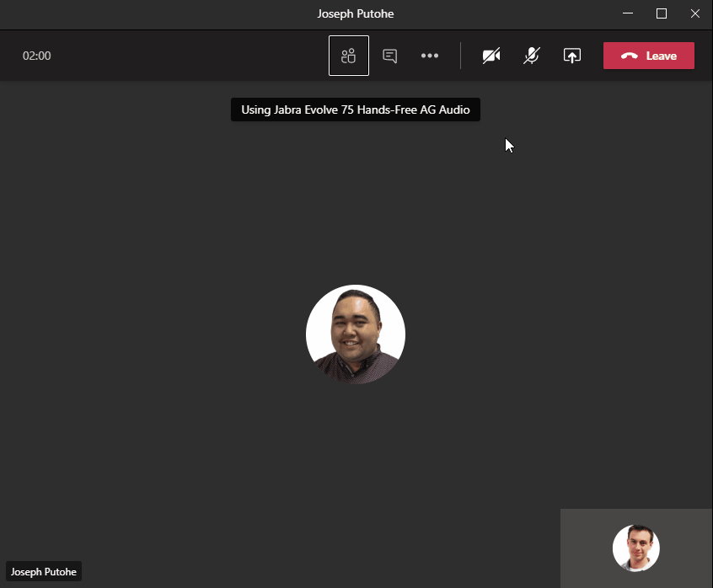The height and width of the screenshot is (588, 713).
Task: Minimize the call window
Action: pyautogui.click(x=628, y=13)
